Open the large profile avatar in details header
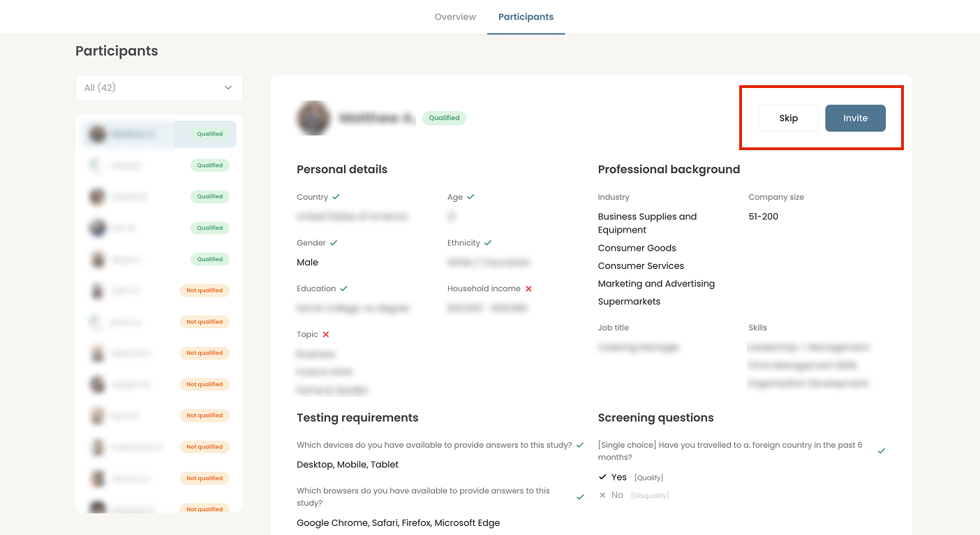This screenshot has height=535, width=980. [313, 118]
